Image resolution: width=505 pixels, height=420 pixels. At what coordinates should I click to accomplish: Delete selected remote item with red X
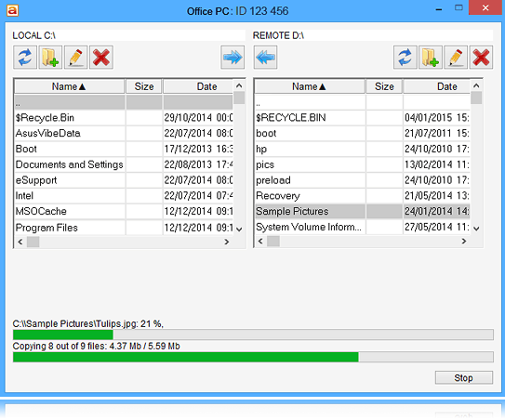pyautogui.click(x=481, y=58)
